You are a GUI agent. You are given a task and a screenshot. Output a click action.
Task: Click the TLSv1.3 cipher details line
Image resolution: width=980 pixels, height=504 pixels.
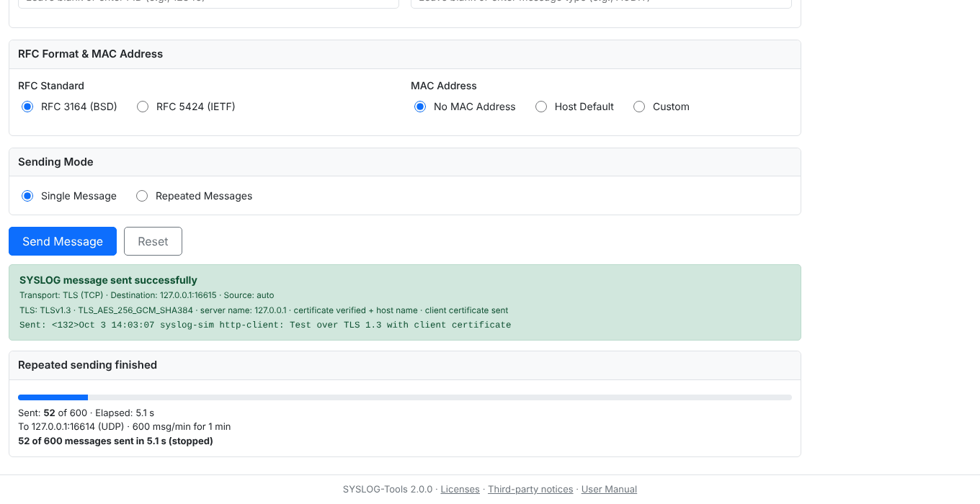point(264,310)
